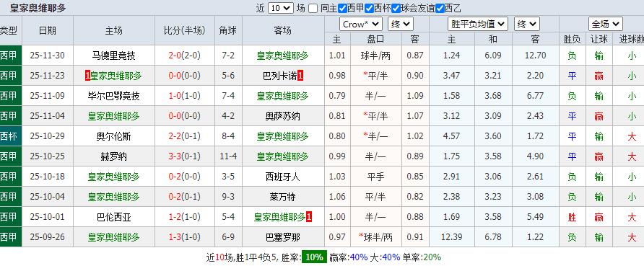Click the 角球 column header
644x266 pixels.
[x=228, y=30]
